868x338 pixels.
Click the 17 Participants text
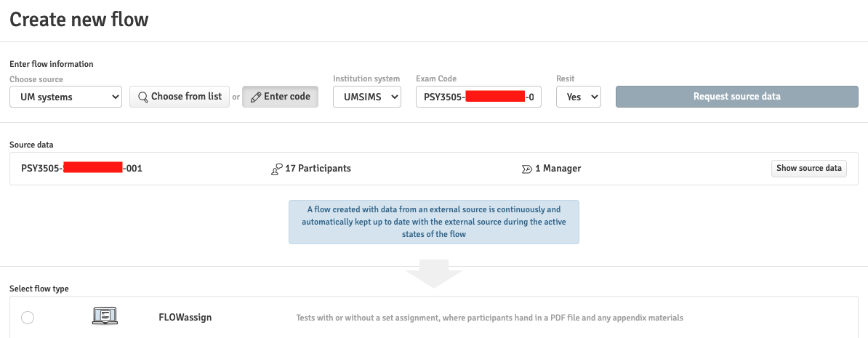pos(318,169)
